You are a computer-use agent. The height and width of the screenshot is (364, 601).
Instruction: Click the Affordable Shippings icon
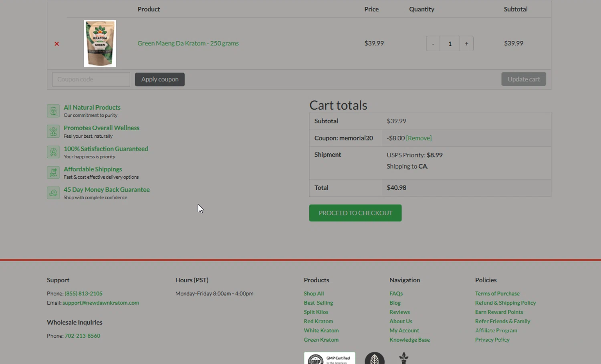coord(53,173)
